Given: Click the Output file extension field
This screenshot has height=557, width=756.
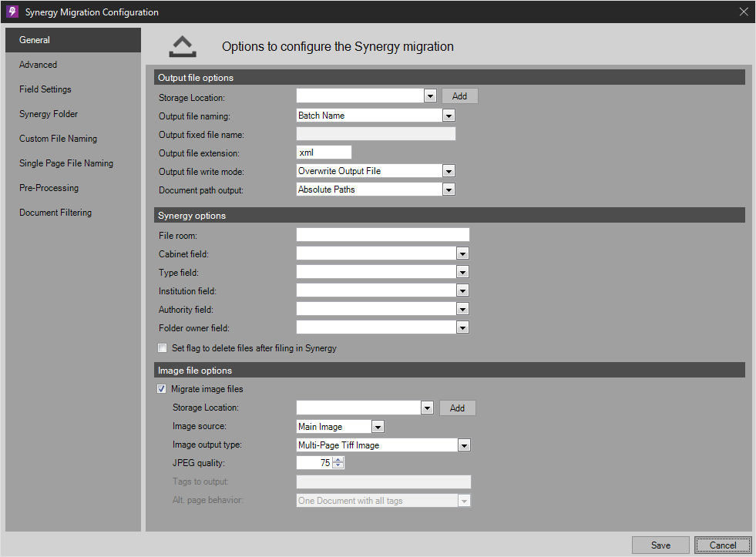Looking at the screenshot, I should pos(324,153).
